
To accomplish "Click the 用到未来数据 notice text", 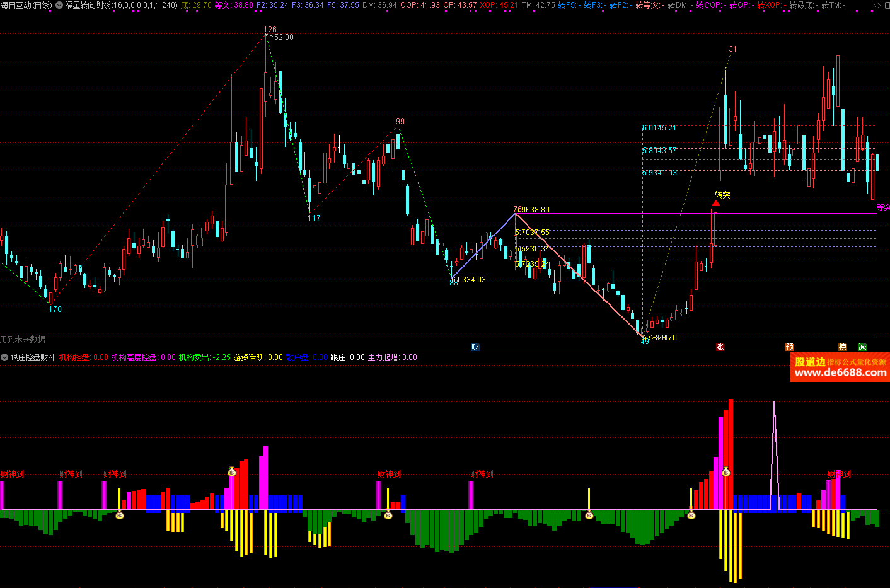I will click(x=23, y=339).
